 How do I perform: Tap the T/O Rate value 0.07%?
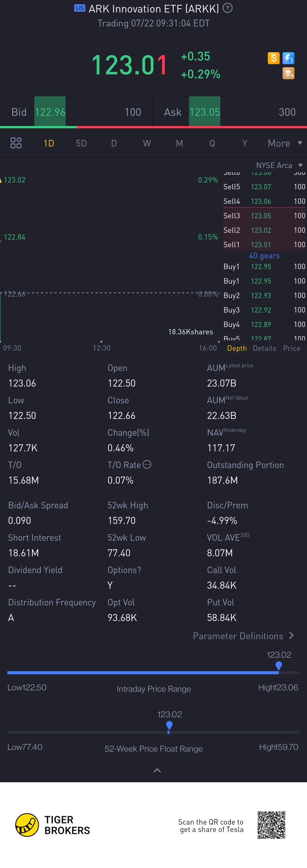pos(121,480)
